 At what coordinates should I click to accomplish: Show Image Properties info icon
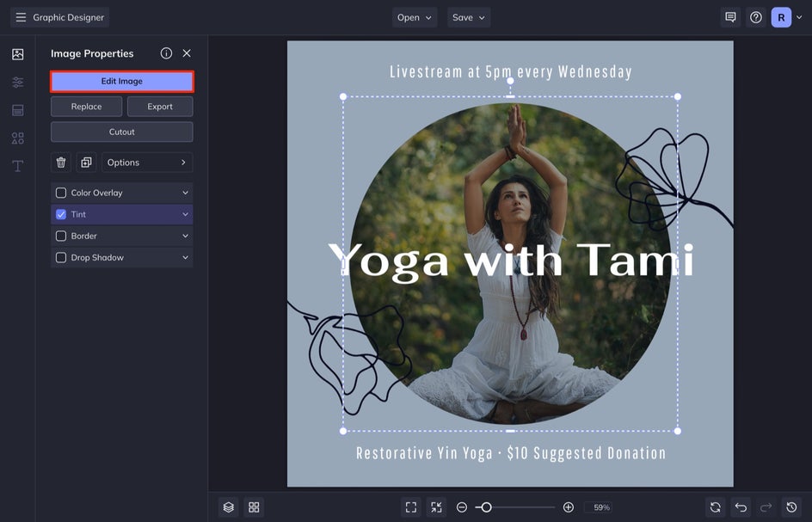(x=166, y=53)
